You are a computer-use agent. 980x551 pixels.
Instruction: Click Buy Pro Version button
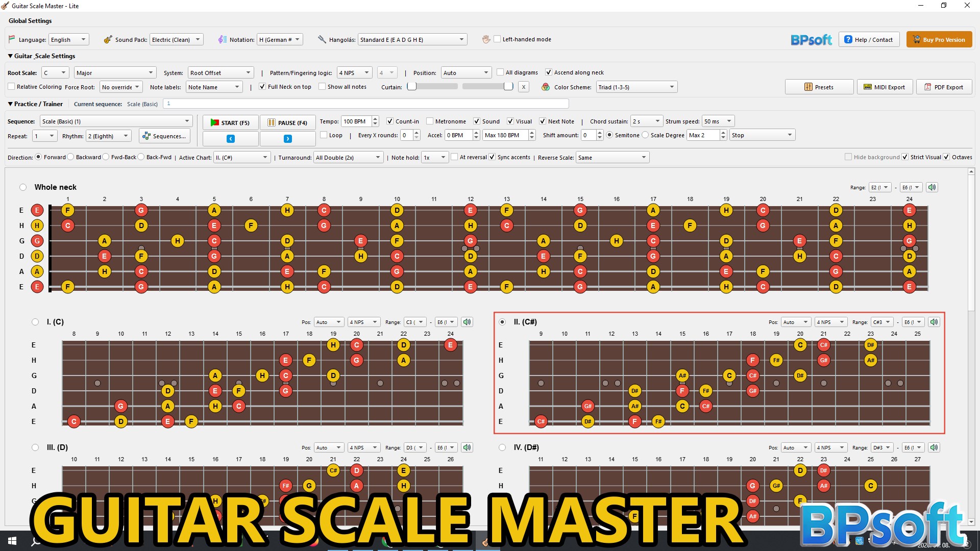click(939, 39)
